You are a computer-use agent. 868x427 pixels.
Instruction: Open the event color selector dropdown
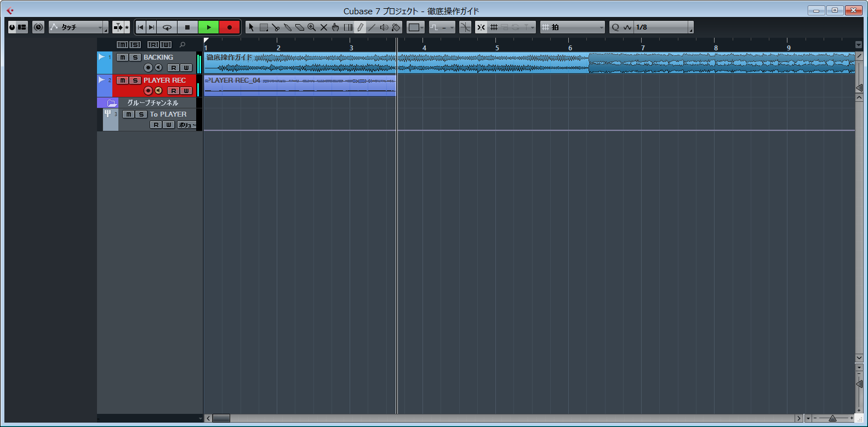coord(416,27)
